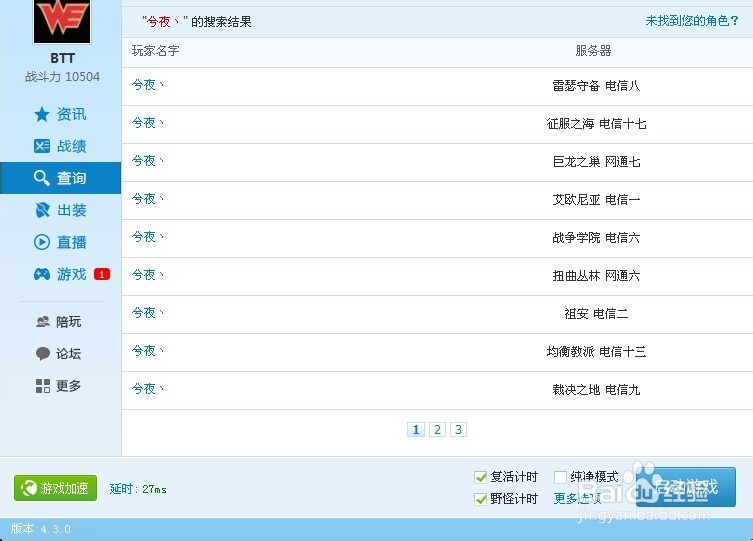Click the 延时: 27ms latency text
Image resolution: width=753 pixels, height=541 pixels.
pos(138,489)
